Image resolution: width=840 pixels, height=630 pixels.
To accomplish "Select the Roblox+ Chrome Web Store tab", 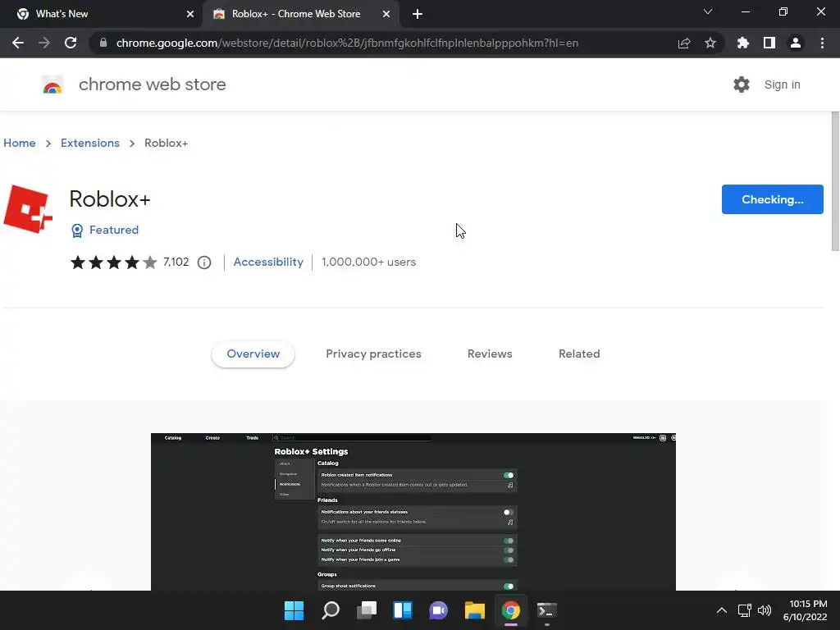I will click(301, 14).
